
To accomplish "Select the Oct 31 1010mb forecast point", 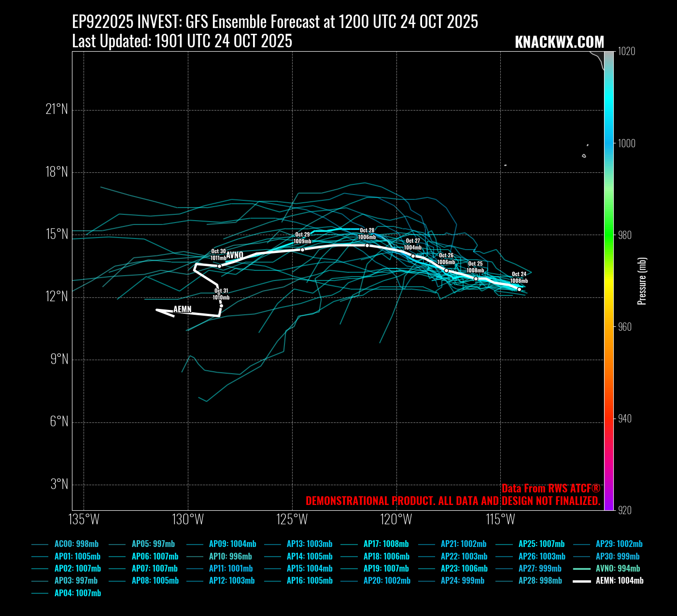I will [221, 306].
